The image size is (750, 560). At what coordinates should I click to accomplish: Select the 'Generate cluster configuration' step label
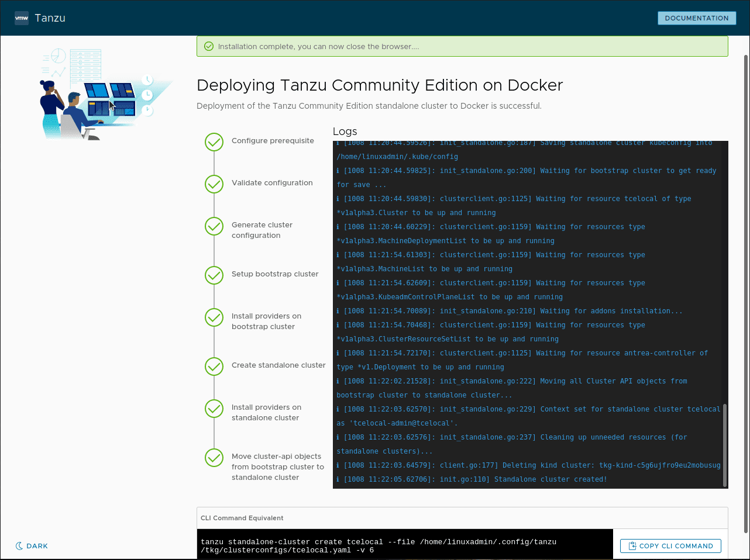click(x=262, y=230)
